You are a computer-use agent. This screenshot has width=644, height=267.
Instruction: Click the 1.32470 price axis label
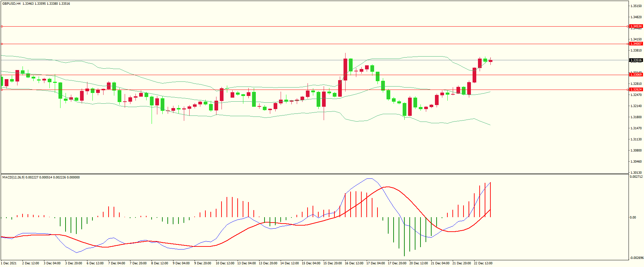(636, 95)
